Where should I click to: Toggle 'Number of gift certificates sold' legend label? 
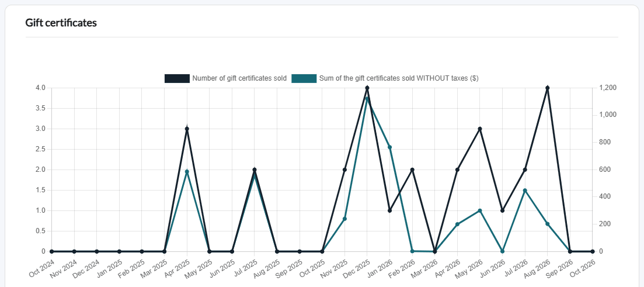pos(239,78)
